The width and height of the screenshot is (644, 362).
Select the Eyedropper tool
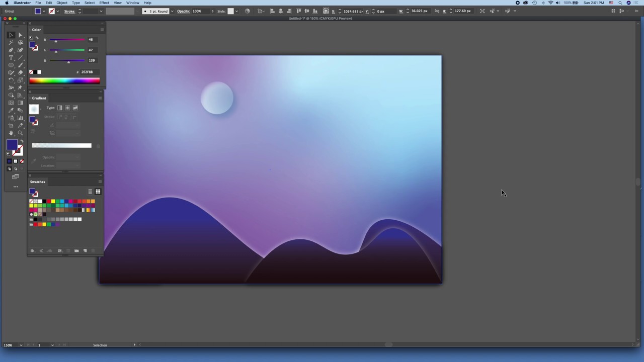(x=11, y=110)
